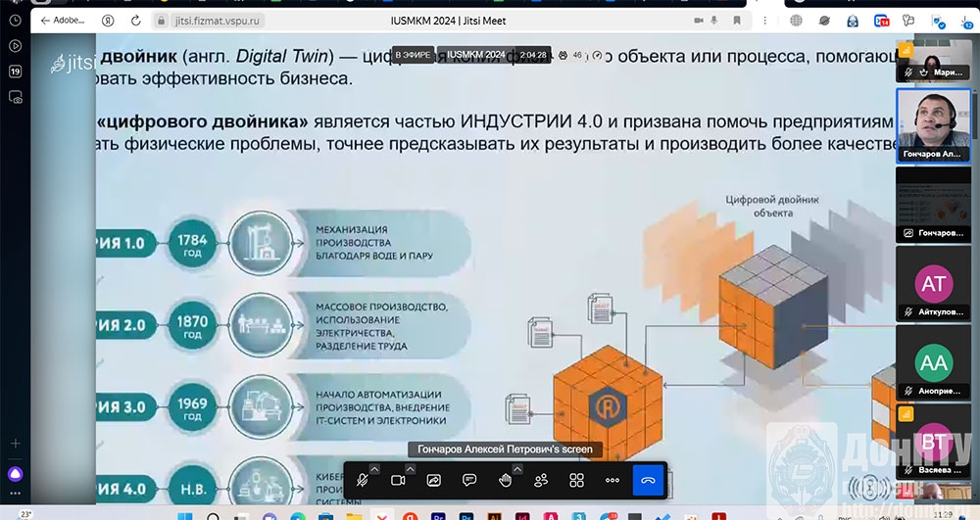980x520 pixels.
Task: Select the Мари... participant thumbnail
Action: click(934, 60)
